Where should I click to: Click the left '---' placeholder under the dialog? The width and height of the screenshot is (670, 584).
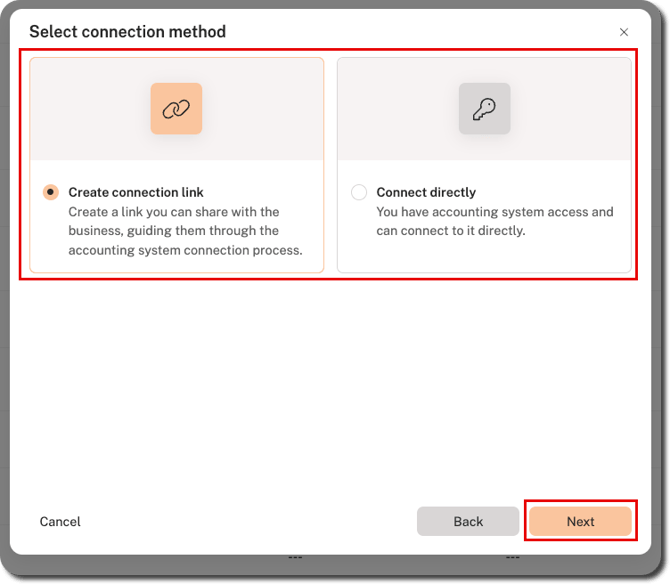[x=295, y=558]
